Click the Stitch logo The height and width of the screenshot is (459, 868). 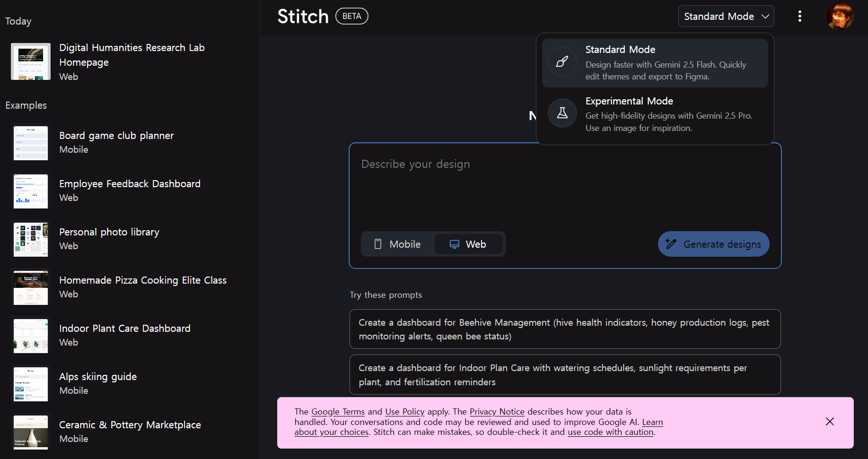pos(302,16)
